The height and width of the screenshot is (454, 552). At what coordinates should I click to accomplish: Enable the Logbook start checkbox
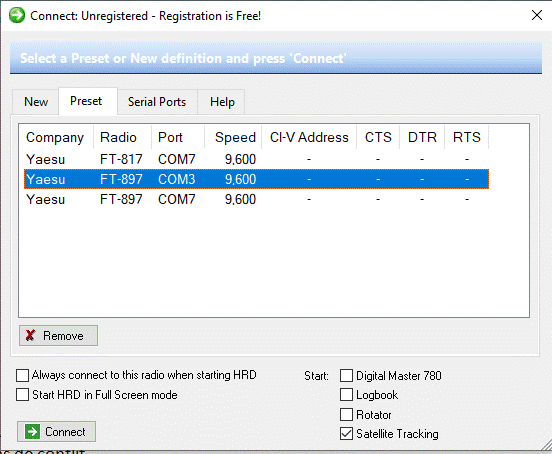[x=346, y=395]
